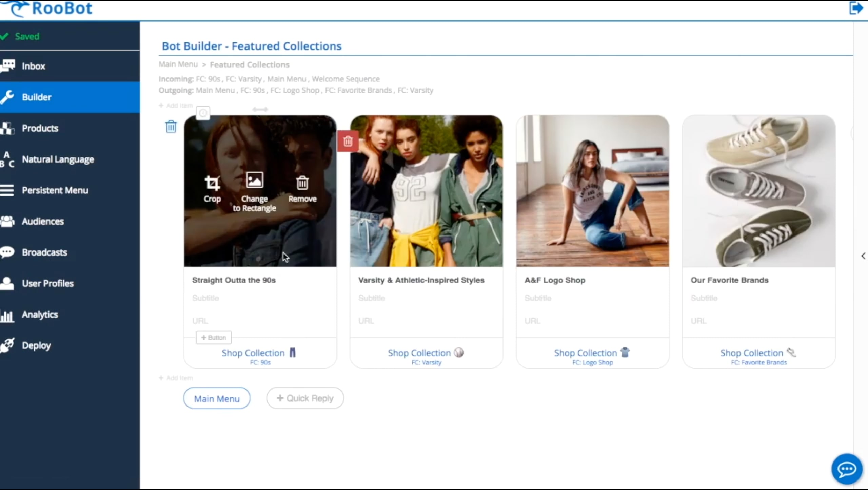Click Main Menu in the breadcrumb
The image size is (868, 490).
point(178,64)
